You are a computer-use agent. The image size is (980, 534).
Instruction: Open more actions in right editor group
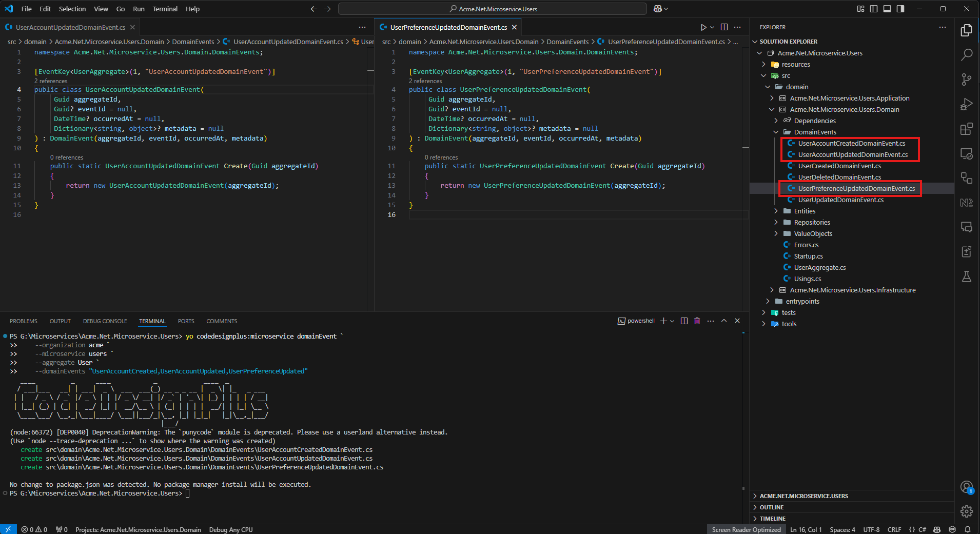(x=737, y=27)
